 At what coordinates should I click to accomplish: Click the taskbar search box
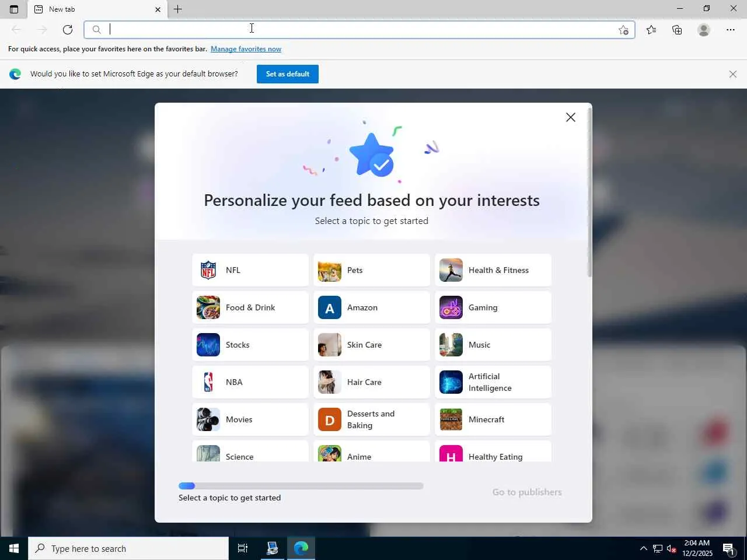128,548
